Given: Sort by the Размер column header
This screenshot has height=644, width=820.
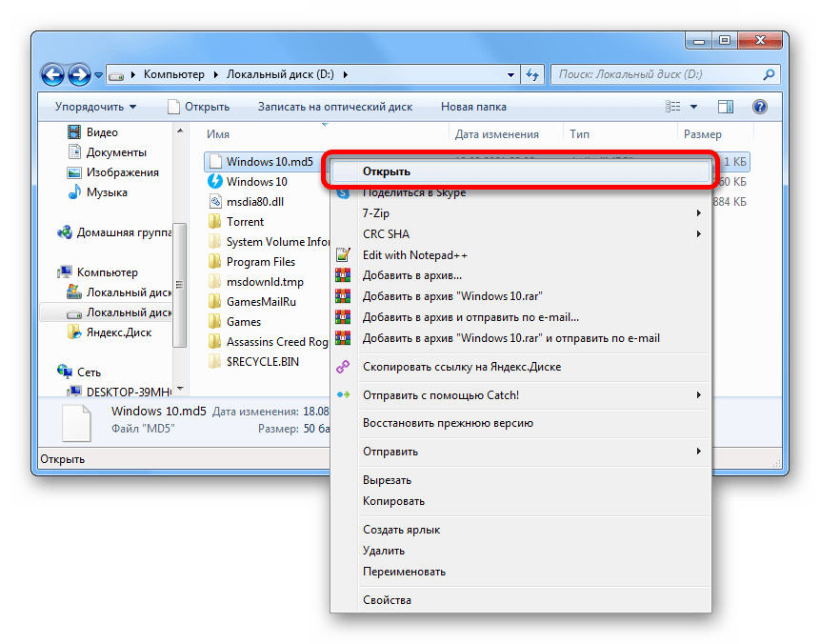Looking at the screenshot, I should pyautogui.click(x=702, y=134).
